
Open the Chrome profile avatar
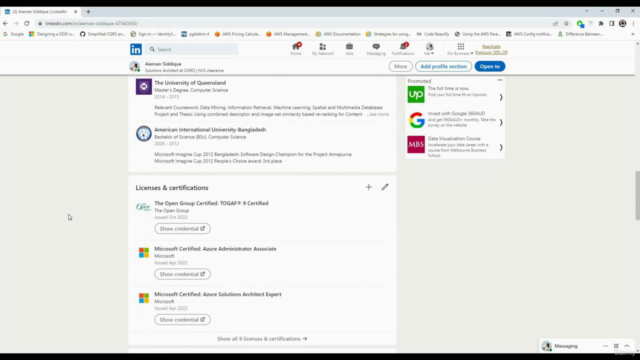click(x=622, y=24)
